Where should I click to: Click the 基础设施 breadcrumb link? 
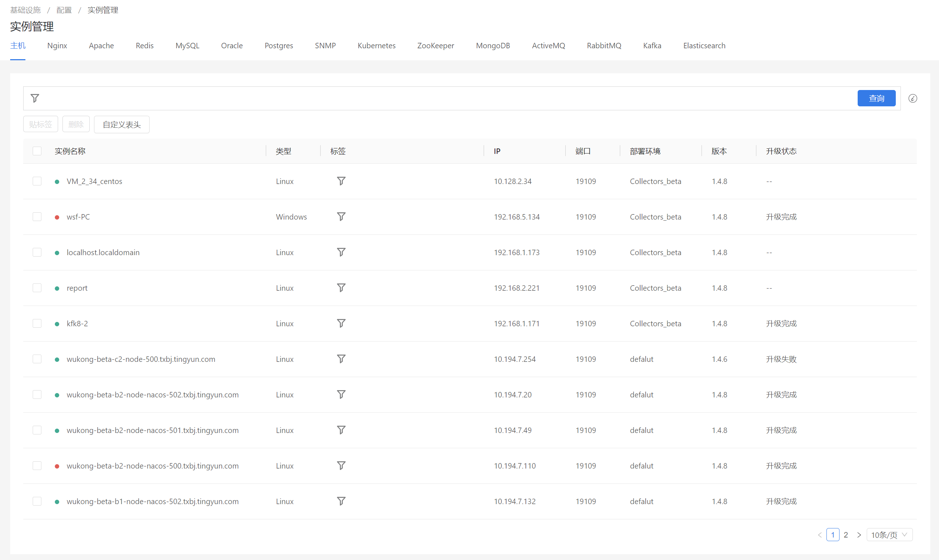pos(25,10)
